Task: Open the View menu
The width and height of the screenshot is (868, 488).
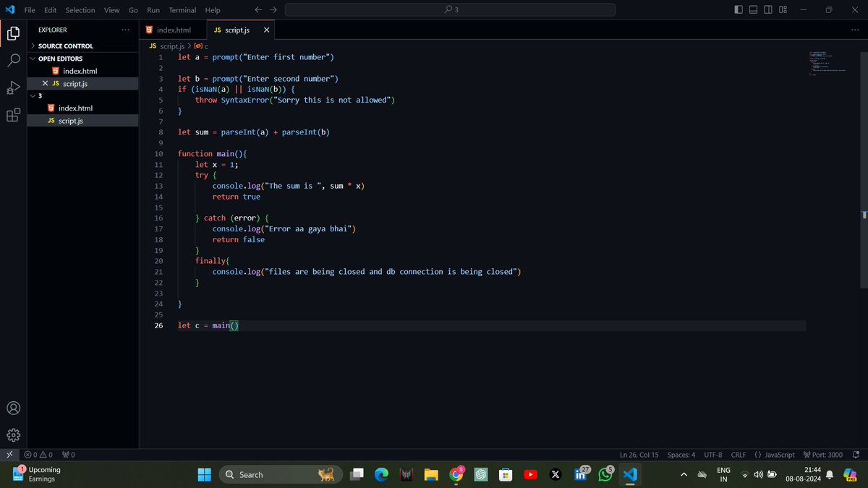Action: pos(111,10)
